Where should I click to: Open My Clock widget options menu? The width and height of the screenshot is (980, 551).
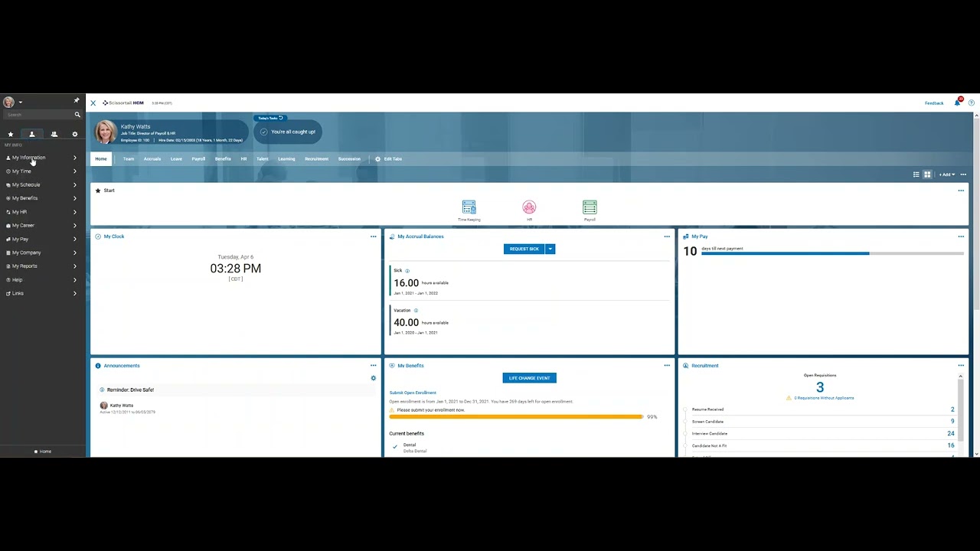pyautogui.click(x=374, y=236)
